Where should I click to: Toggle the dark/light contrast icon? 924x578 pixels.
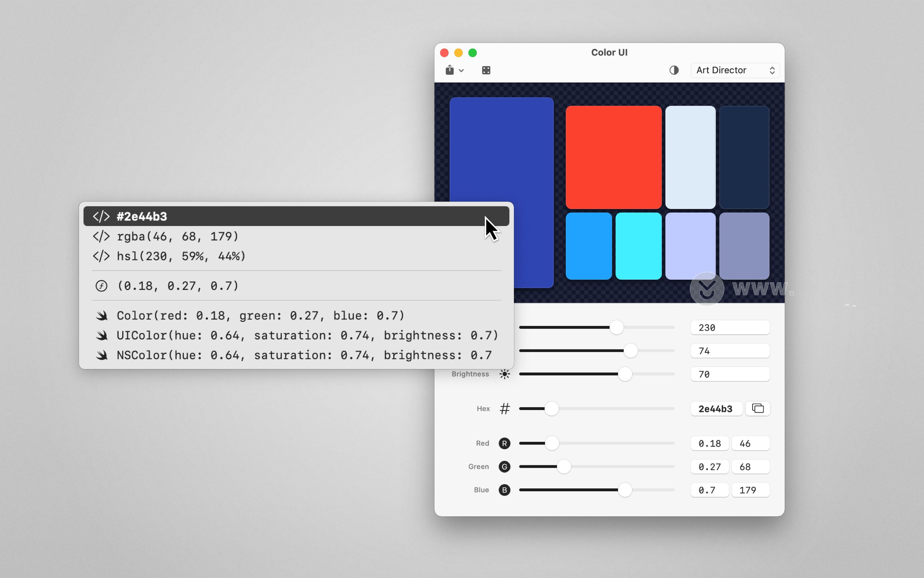coord(674,70)
